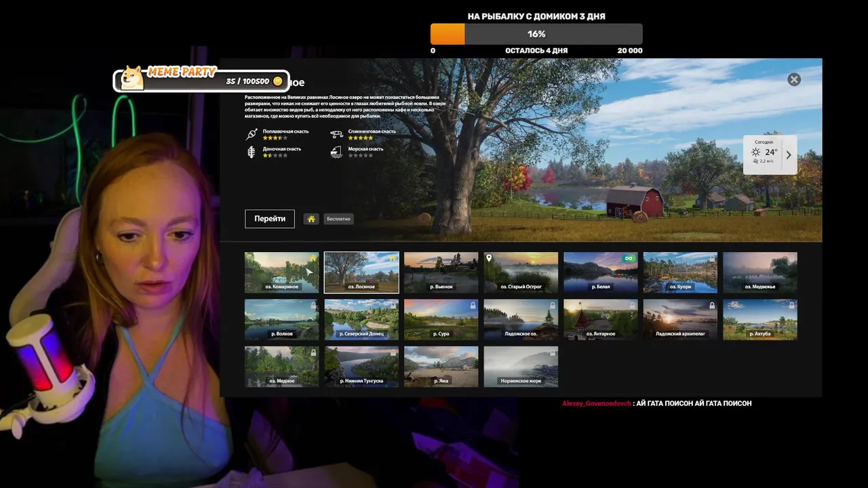Screen dimensions: 868x488
Task: Select the Ладожское оз. location thumbnail
Action: point(521,319)
